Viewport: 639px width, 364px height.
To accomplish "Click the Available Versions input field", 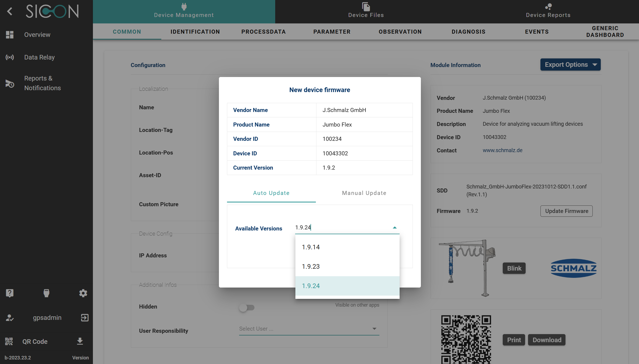I will (x=342, y=227).
